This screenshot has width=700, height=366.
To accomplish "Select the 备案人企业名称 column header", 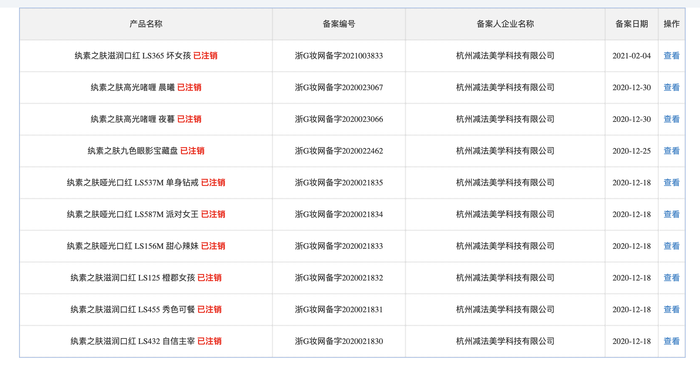I will point(505,24).
